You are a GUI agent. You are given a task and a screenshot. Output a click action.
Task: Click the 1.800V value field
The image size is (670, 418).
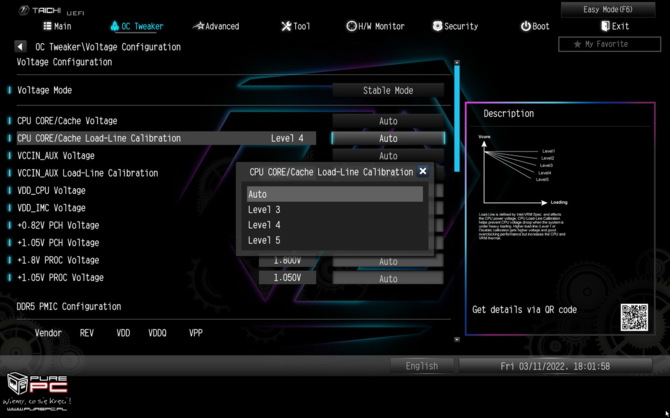(287, 260)
